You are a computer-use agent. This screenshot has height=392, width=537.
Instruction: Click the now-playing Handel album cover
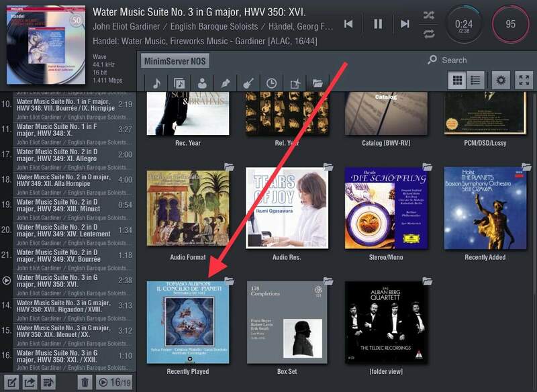coord(46,45)
